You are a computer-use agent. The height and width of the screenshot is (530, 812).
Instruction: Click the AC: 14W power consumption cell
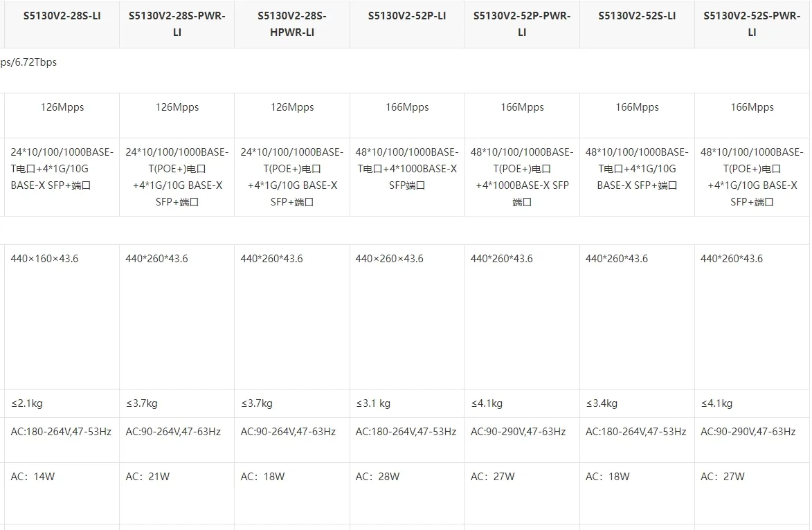coord(33,476)
